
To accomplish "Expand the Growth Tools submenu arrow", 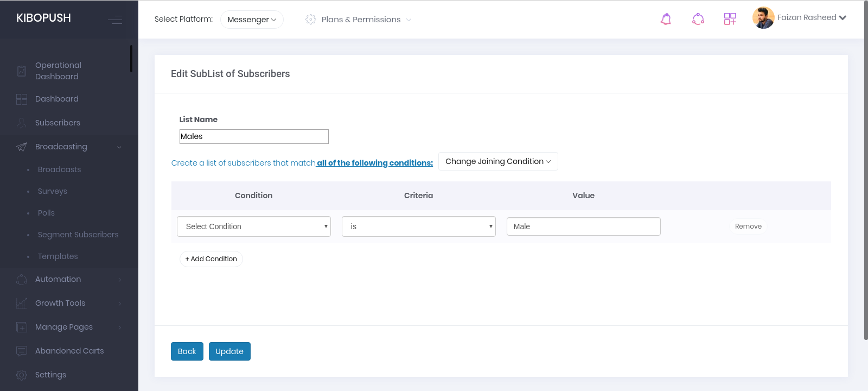I will point(120,304).
